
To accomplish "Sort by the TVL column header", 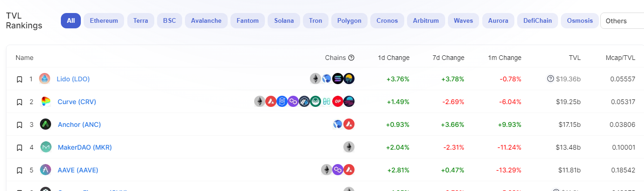I will point(575,58).
